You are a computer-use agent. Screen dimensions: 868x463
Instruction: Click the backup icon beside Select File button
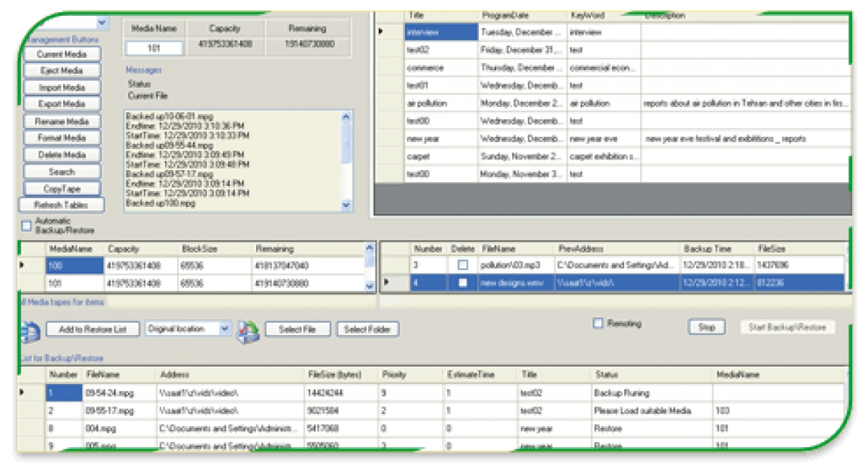click(248, 331)
